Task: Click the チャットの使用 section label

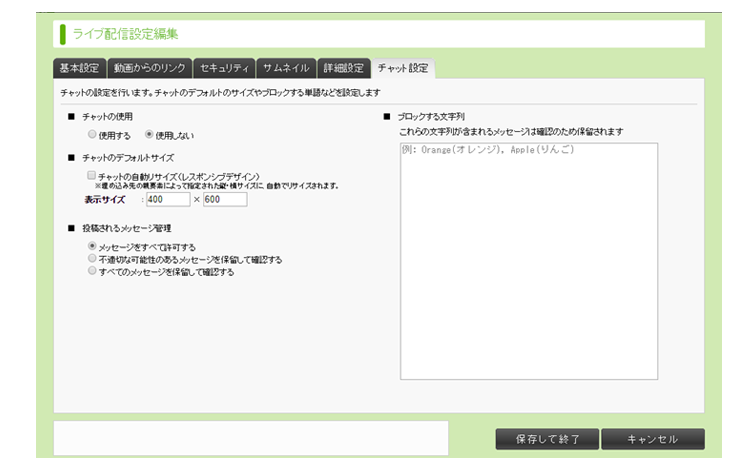Action: click(107, 117)
